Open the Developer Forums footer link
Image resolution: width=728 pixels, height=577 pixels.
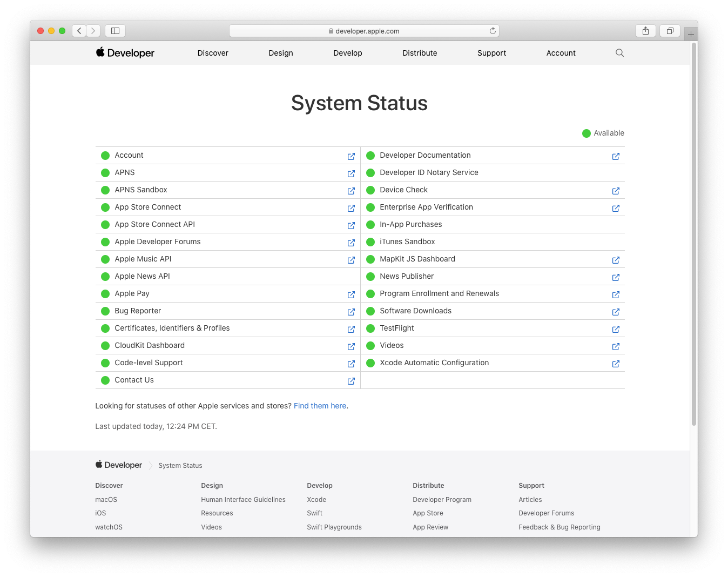coord(547,513)
